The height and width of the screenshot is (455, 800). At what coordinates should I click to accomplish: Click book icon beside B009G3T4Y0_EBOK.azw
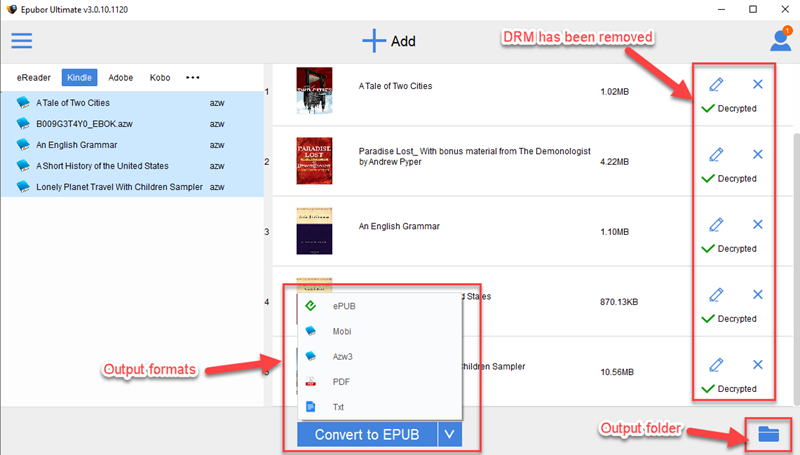tap(23, 123)
